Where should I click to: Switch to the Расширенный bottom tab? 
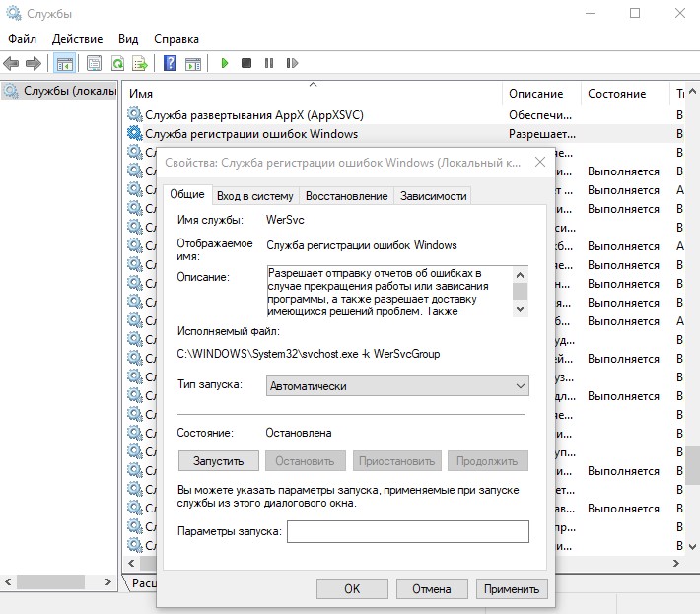click(x=143, y=582)
